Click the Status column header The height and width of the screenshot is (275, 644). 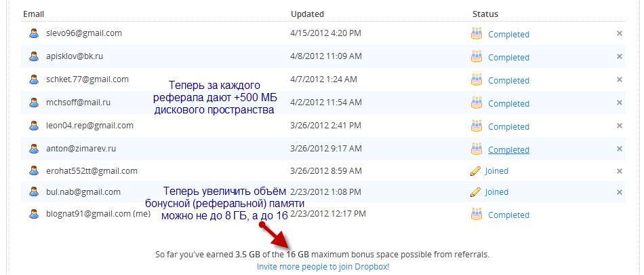coord(485,14)
